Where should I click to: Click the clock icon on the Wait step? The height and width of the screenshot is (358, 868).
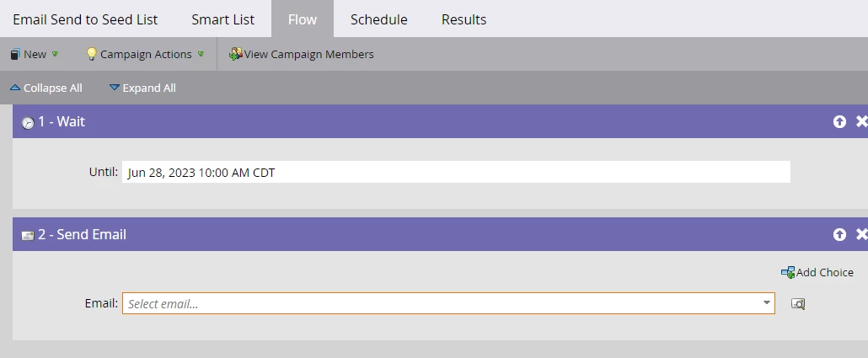point(28,123)
